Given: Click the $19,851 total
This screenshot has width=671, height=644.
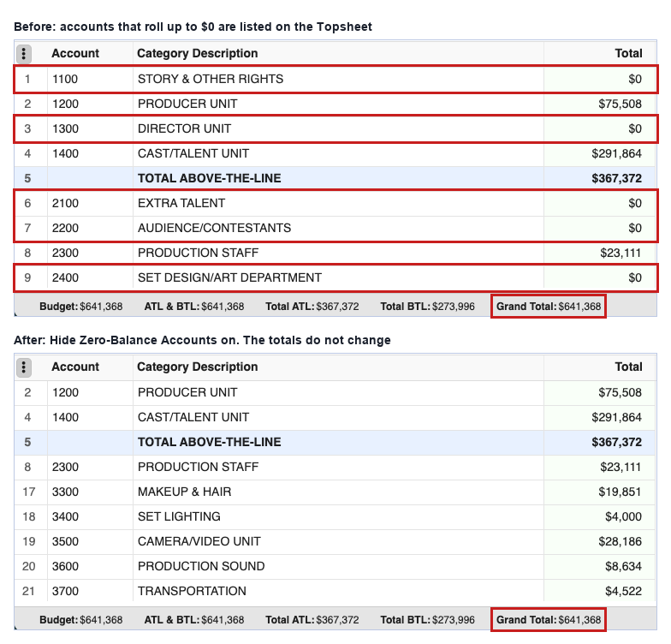Looking at the screenshot, I should tap(620, 492).
